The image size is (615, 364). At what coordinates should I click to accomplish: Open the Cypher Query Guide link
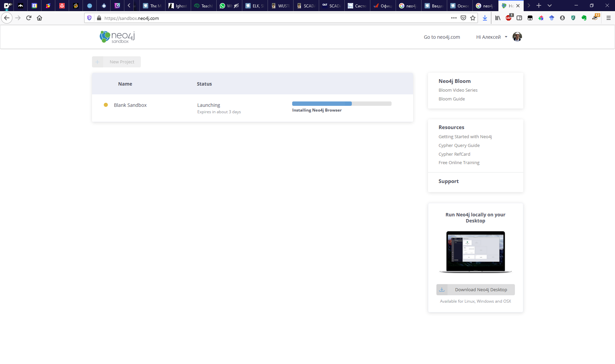459,145
